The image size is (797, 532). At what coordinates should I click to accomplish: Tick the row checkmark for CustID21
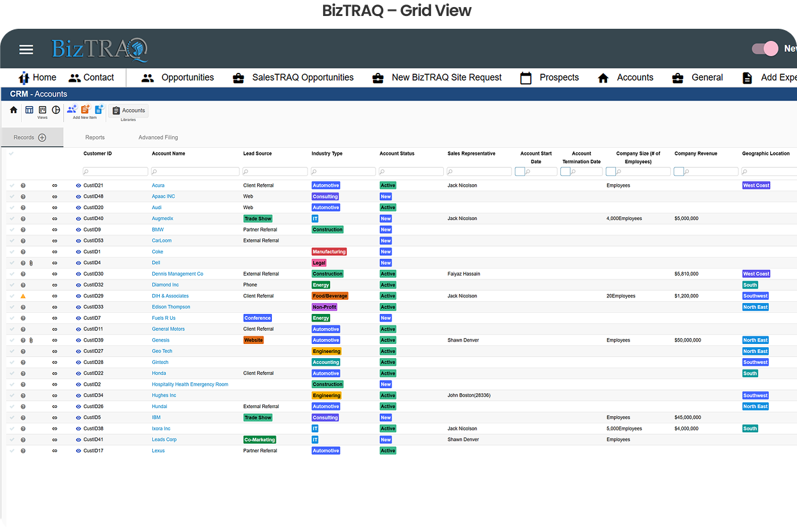(11, 185)
